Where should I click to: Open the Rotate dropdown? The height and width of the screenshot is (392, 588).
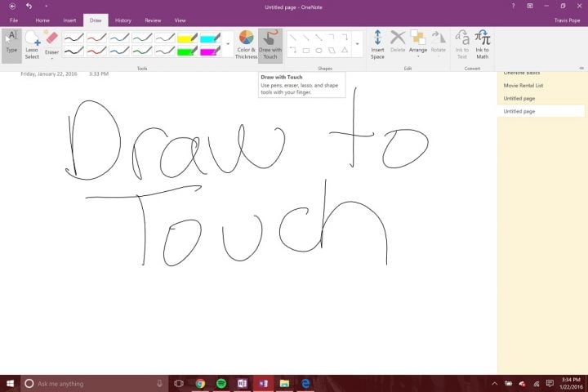tap(438, 43)
